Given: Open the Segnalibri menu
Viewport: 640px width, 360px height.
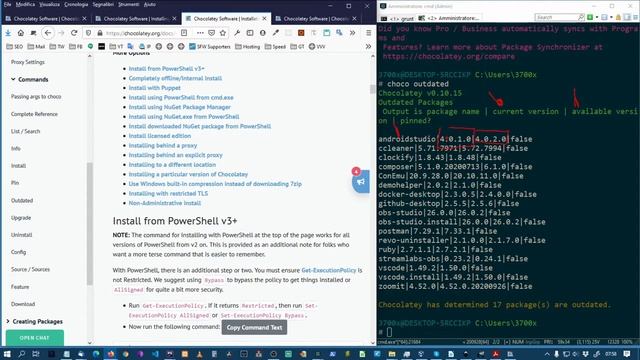Looking at the screenshot, I should pos(103,4).
